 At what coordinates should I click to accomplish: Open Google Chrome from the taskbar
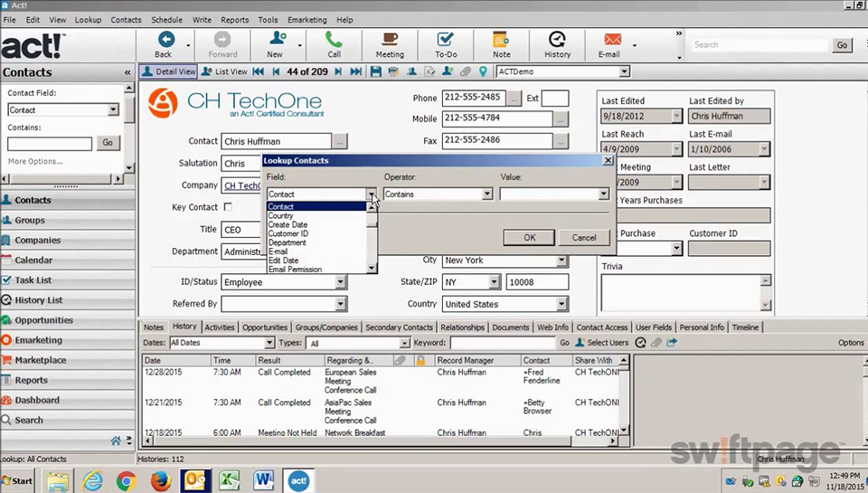click(x=127, y=480)
